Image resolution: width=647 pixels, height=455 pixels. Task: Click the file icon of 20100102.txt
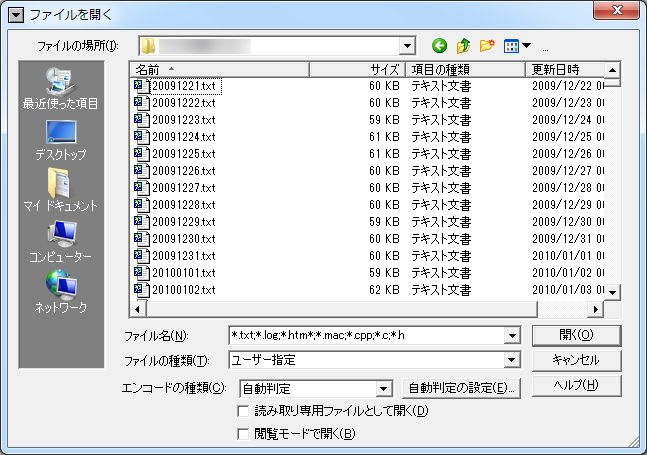[142, 290]
